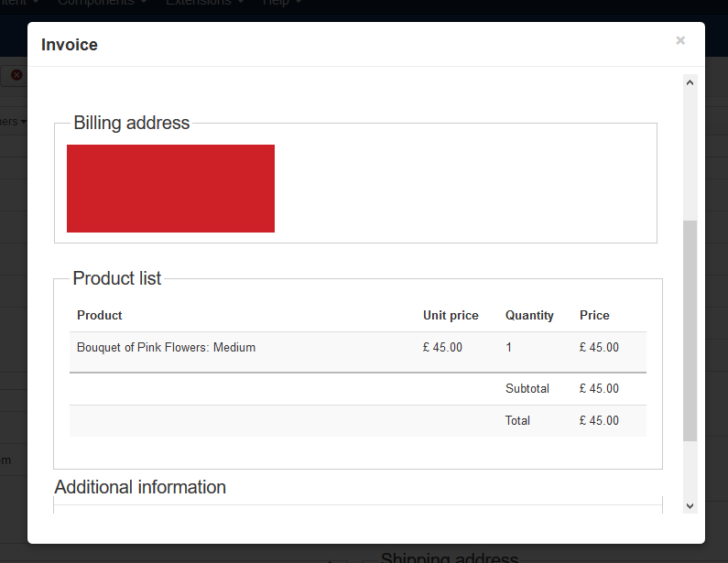
Task: Click the Invoice dialog title
Action: tap(70, 45)
